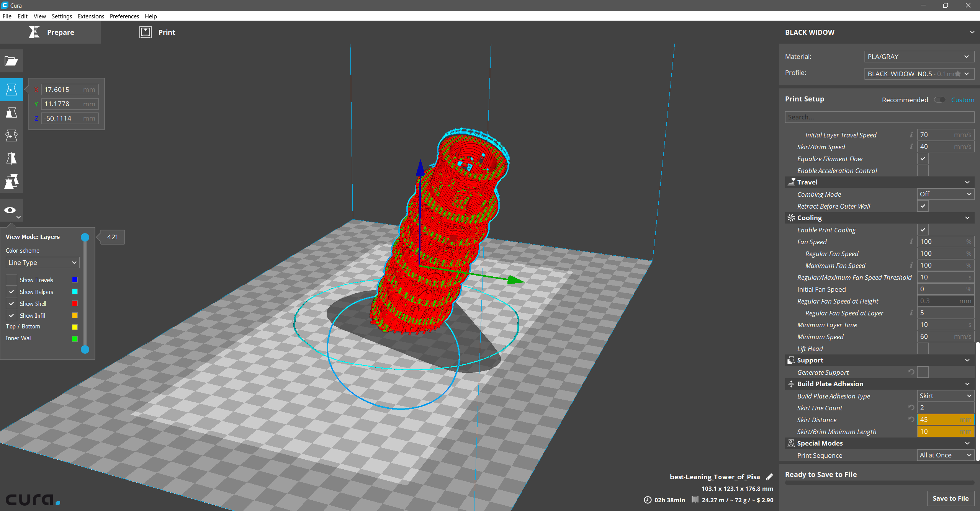Click the Special Modes section icon
980x511 pixels.
pyautogui.click(x=791, y=443)
